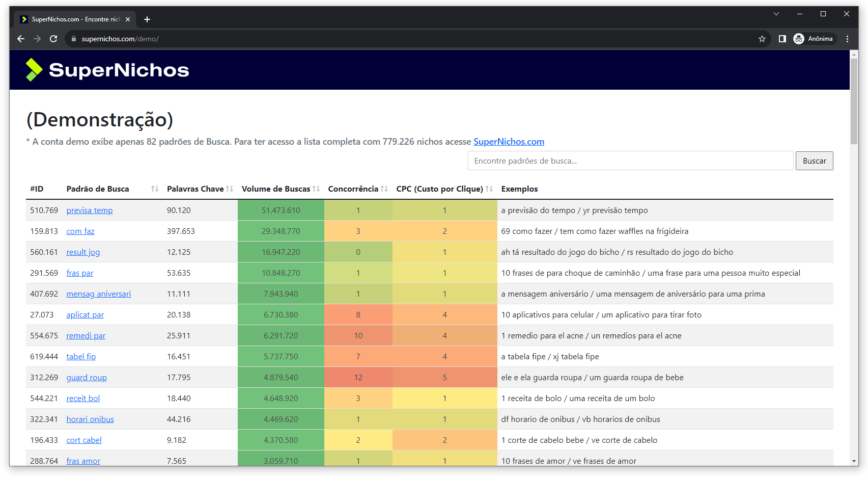Click the concorrência cell showing 8
This screenshot has width=868, height=477.
[358, 315]
